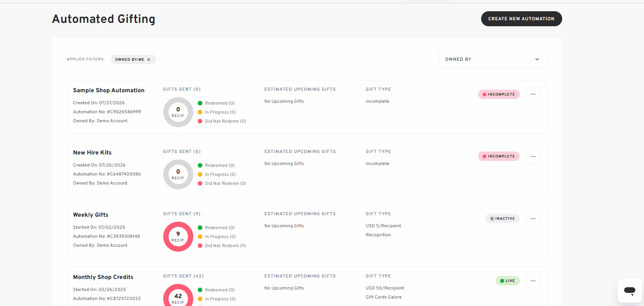Remove the Owned By:Me filter chip
This screenshot has height=306, width=644.
tap(149, 60)
